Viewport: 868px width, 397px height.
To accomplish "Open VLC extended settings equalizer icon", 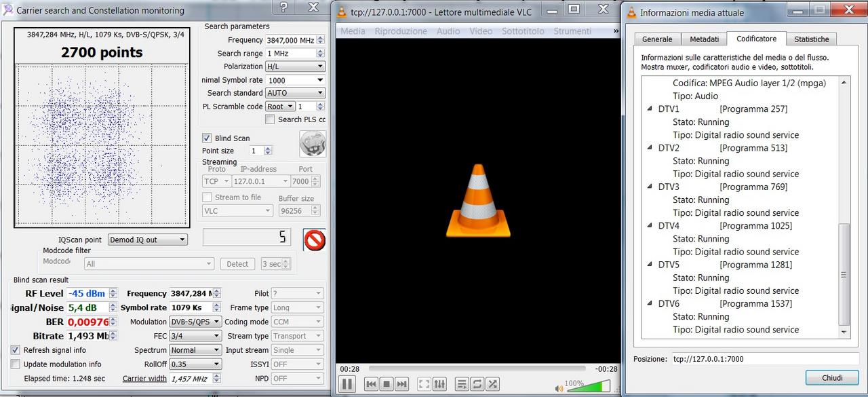I will pos(439,384).
